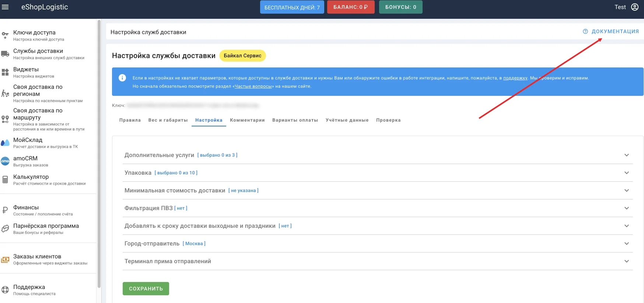Click the 'выбрано 0 из 10' text
Viewport: 644px width, 303px height.
[176, 173]
